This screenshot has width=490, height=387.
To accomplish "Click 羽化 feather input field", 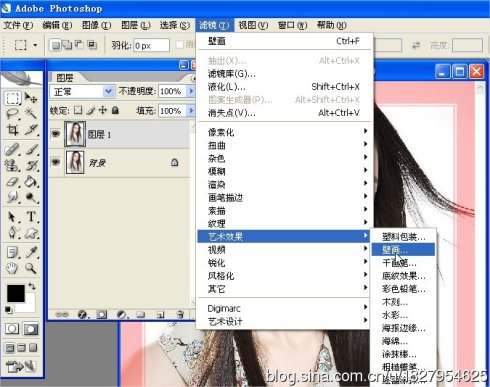I will [x=151, y=45].
